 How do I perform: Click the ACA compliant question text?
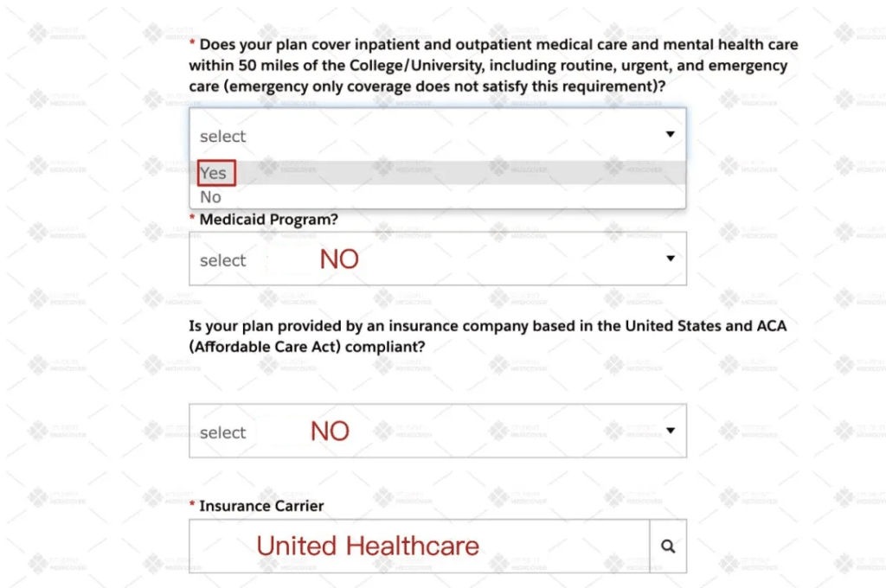[488, 336]
